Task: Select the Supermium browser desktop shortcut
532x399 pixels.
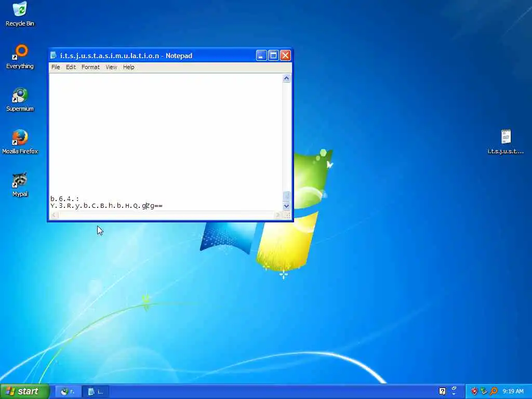Action: click(x=20, y=99)
